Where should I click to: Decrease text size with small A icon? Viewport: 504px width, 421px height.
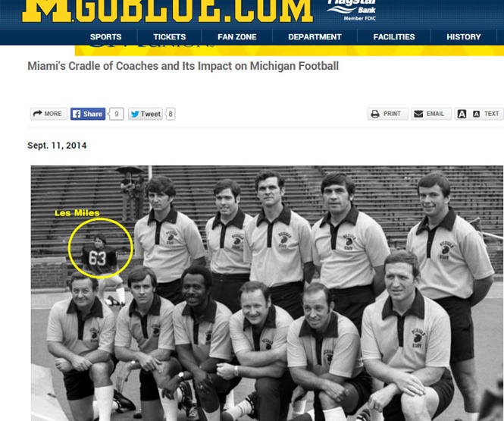(477, 114)
